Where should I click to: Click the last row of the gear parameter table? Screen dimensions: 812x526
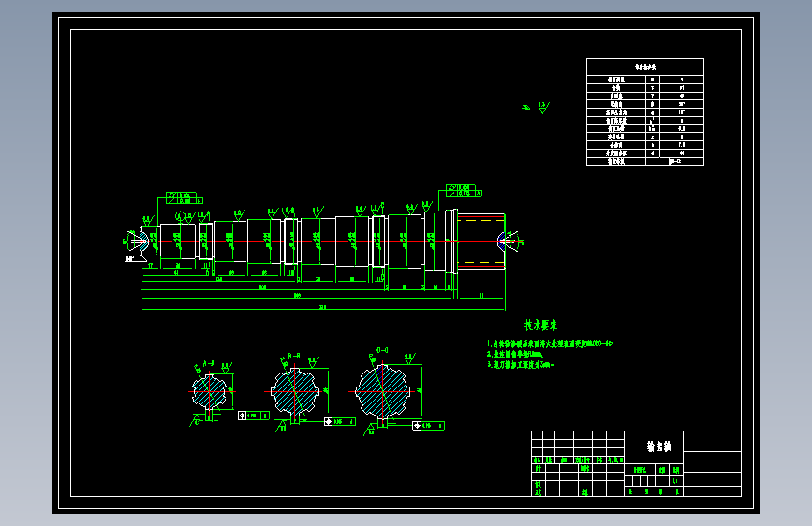[645, 162]
